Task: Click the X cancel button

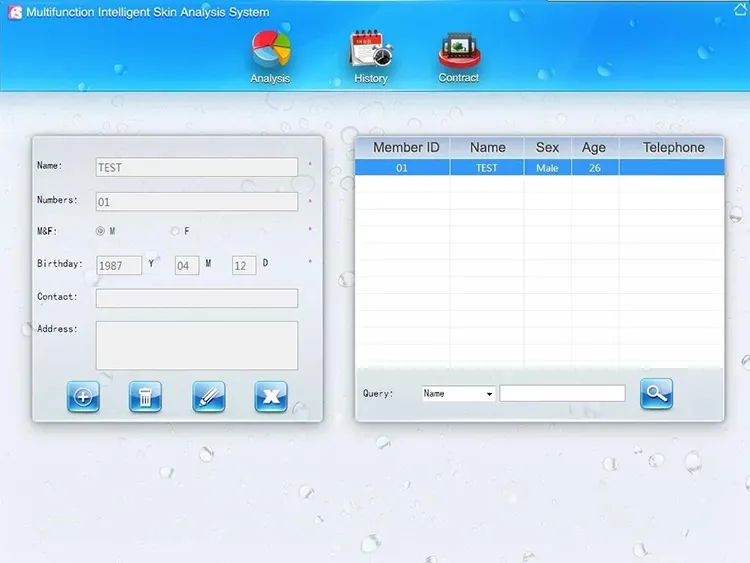Action: point(271,397)
